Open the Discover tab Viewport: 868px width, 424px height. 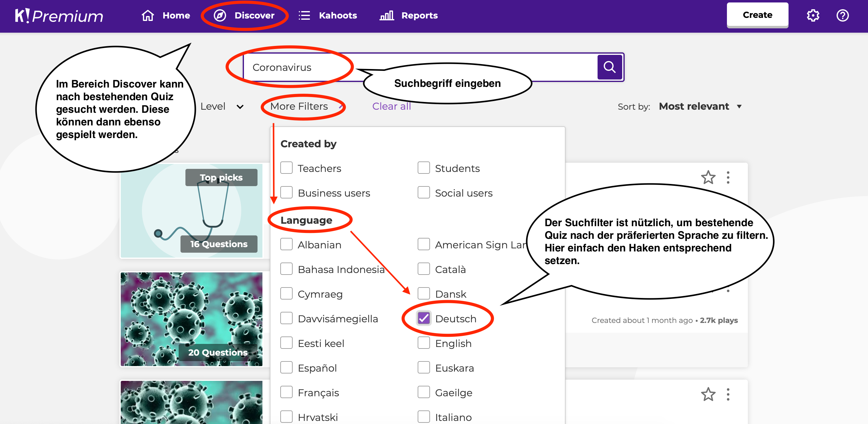244,15
